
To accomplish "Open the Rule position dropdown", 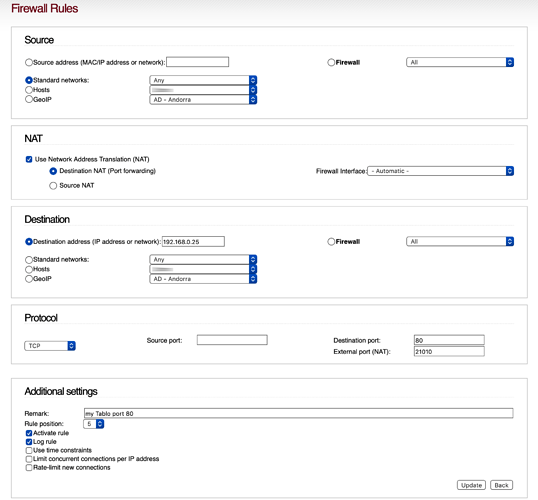I will click(x=93, y=424).
